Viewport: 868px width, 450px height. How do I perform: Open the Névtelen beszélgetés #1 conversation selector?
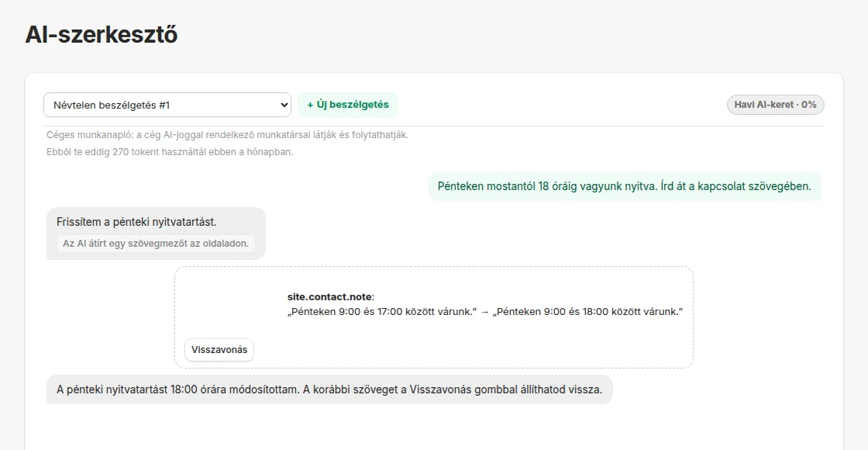[167, 105]
